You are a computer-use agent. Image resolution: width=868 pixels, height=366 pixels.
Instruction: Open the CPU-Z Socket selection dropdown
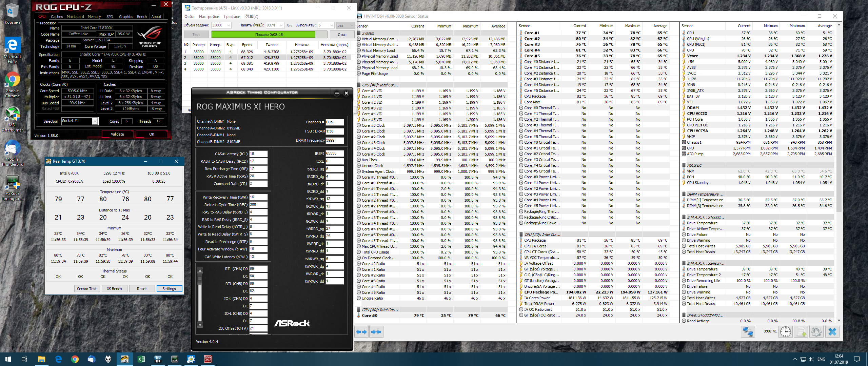tap(95, 121)
